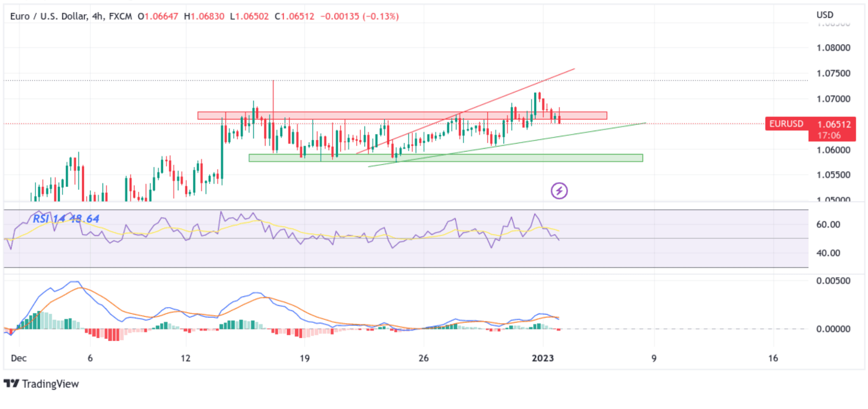Click the MACD 0.00000 axis label

(x=833, y=329)
